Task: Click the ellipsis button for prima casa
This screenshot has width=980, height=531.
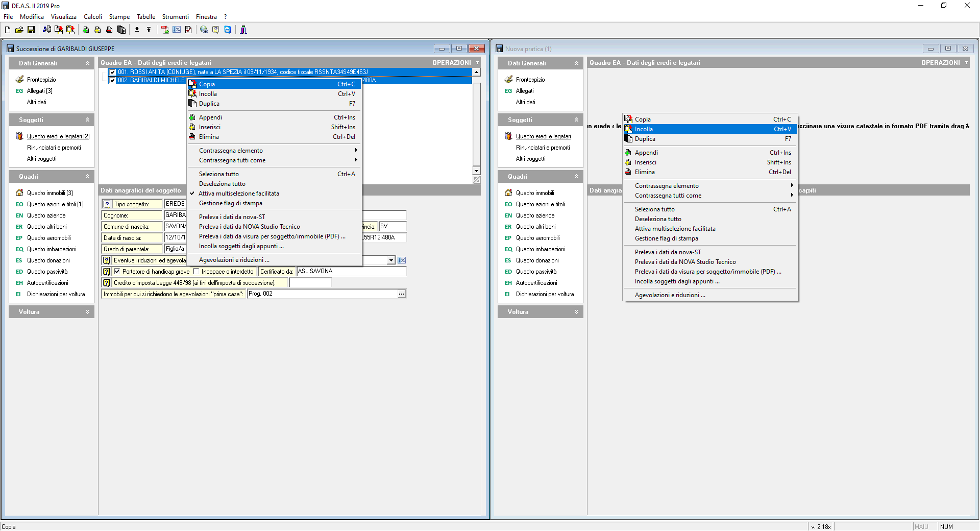Action: (402, 294)
